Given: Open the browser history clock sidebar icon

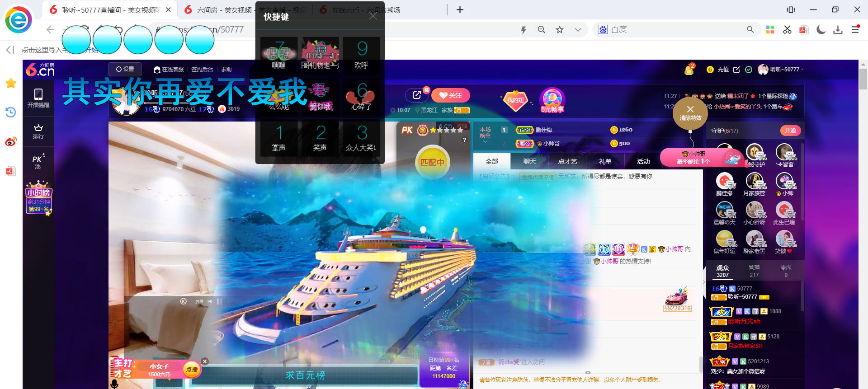Looking at the screenshot, I should 11,112.
